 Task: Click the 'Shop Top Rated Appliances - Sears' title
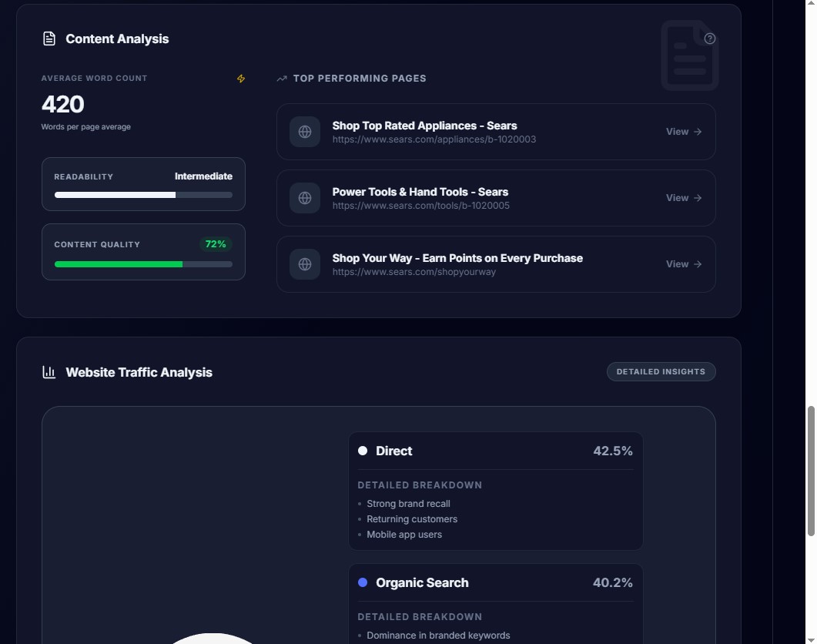(x=424, y=126)
